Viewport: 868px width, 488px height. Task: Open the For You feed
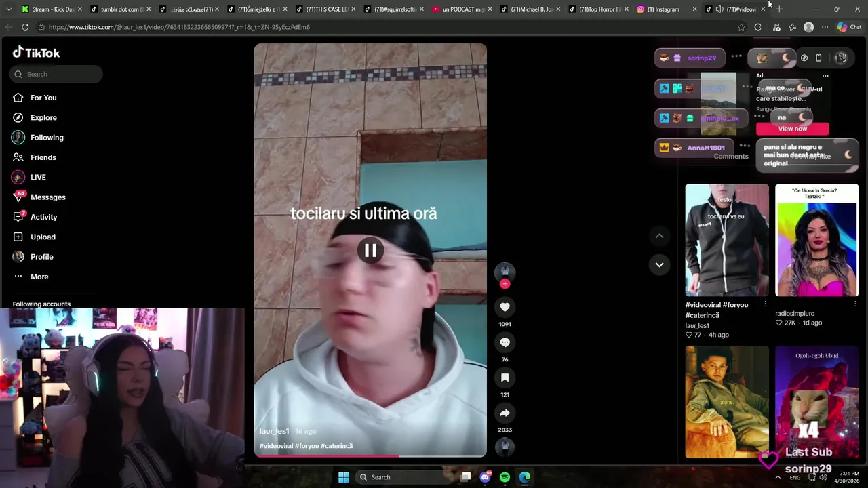pyautogui.click(x=35, y=98)
